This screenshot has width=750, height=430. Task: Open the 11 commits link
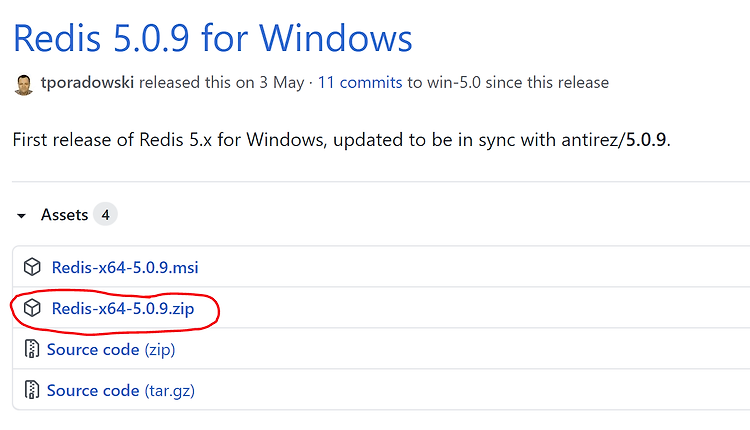click(360, 82)
